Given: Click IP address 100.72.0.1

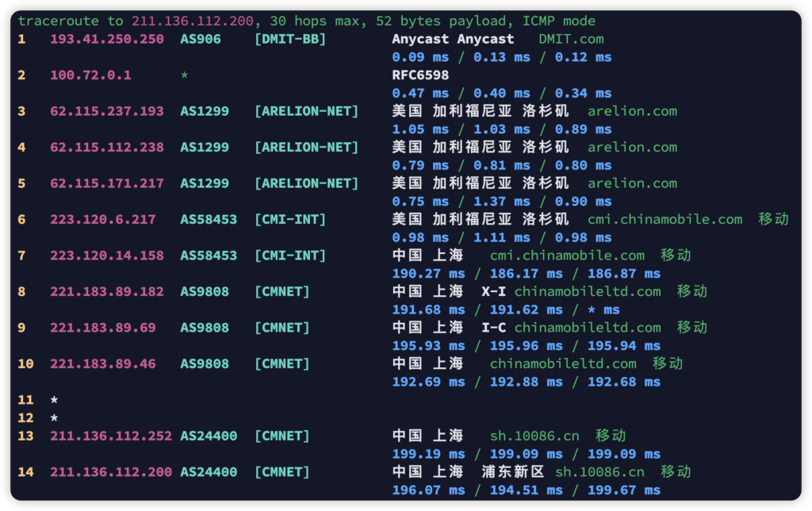Looking at the screenshot, I should tap(90, 75).
